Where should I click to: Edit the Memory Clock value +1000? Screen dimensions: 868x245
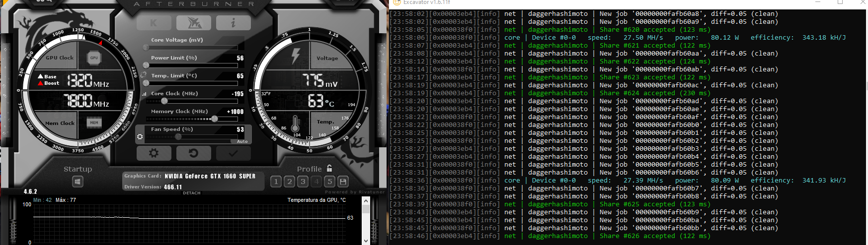[236, 112]
